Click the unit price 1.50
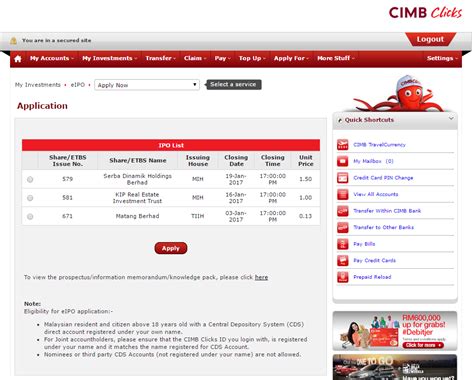Viewport: 474px width, 380px height. pos(305,179)
